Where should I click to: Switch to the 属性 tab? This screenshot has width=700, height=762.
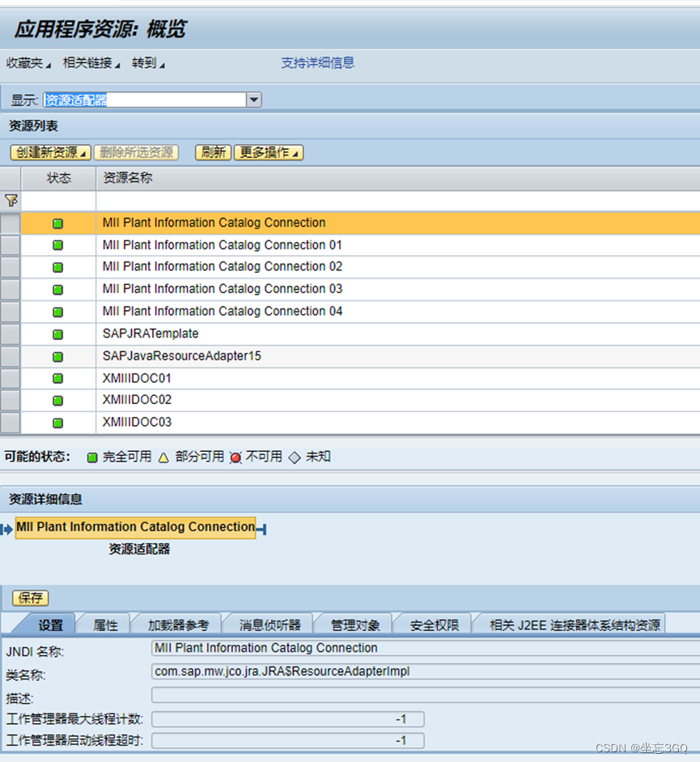[x=104, y=624]
